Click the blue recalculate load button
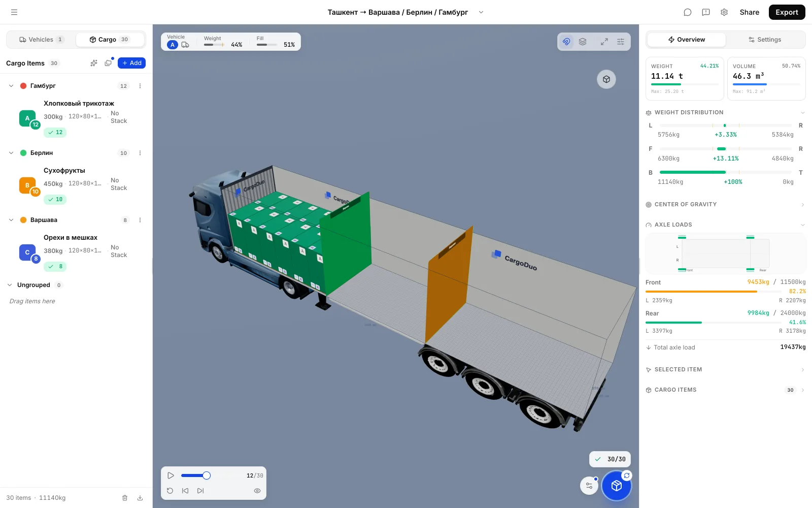 click(617, 486)
